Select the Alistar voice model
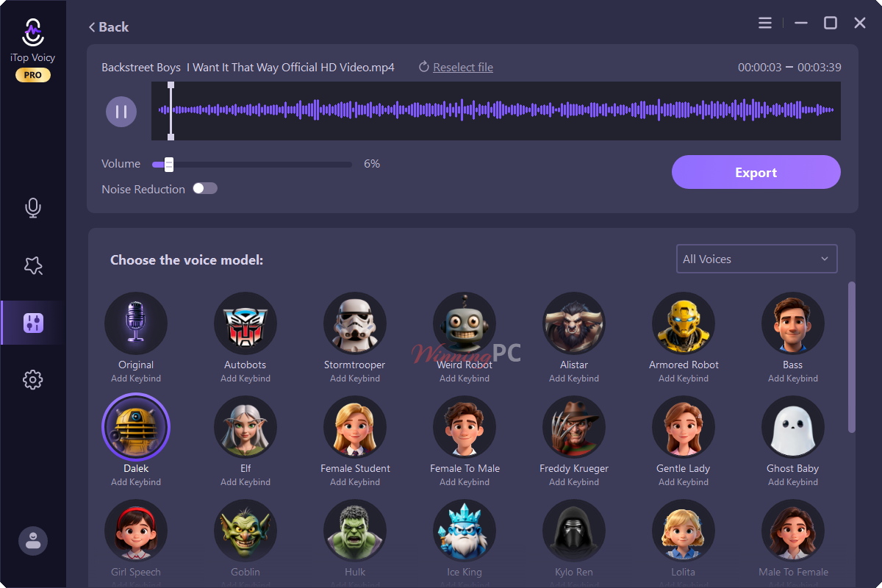Viewport: 882px width, 588px height. point(574,323)
